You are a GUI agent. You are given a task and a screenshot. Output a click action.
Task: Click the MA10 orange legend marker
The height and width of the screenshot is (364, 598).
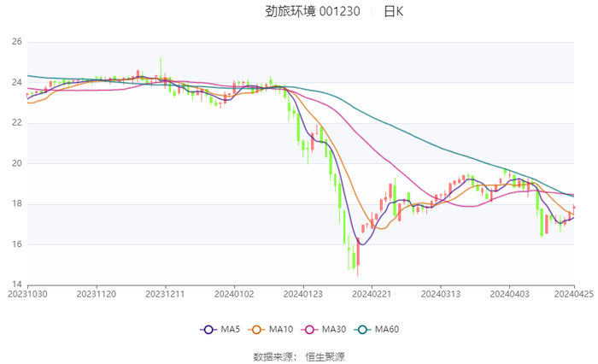click(x=256, y=330)
